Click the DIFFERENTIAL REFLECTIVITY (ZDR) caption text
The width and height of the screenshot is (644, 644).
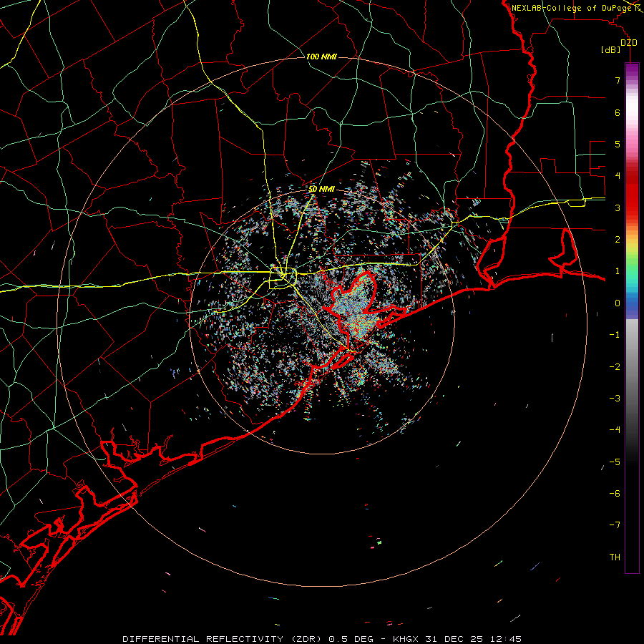pos(224,639)
